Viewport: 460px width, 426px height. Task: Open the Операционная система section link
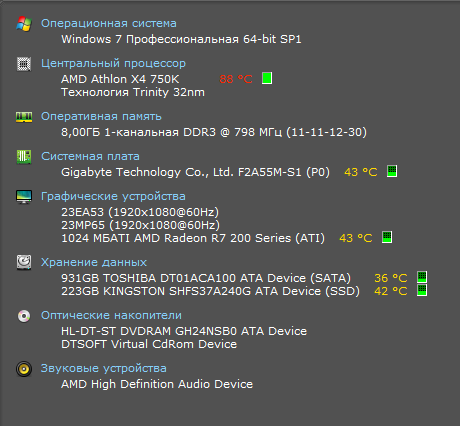(109, 23)
